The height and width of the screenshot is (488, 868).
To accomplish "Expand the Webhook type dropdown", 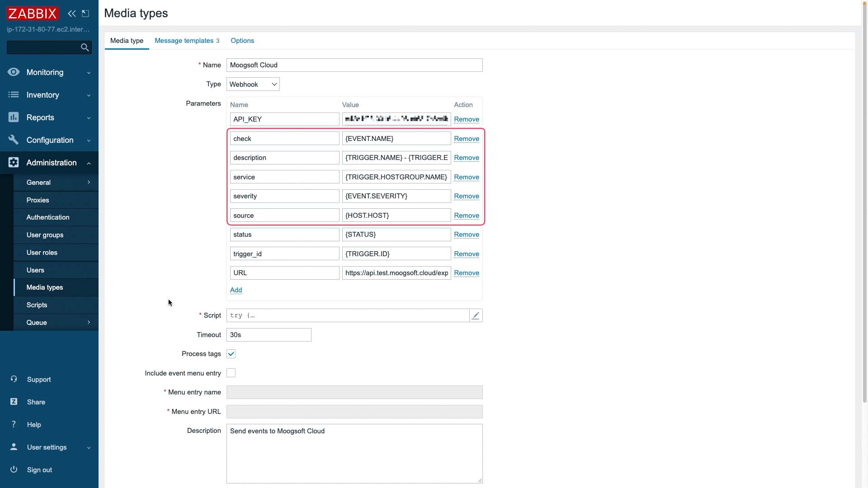I will tap(274, 84).
